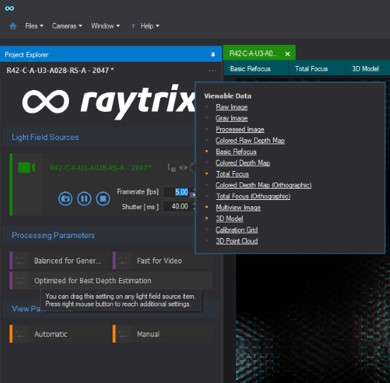390x383 pixels.
Task: Capture a snapshot with the camera button
Action: click(x=65, y=199)
